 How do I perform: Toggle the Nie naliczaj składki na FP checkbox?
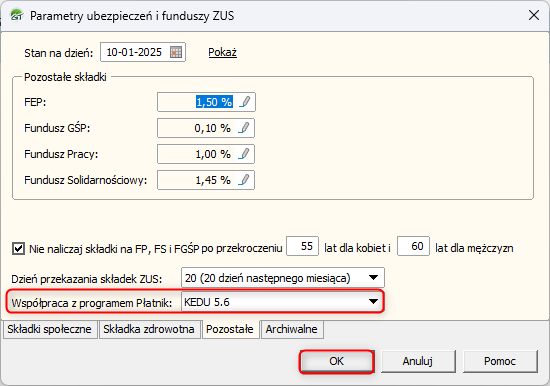pos(18,248)
